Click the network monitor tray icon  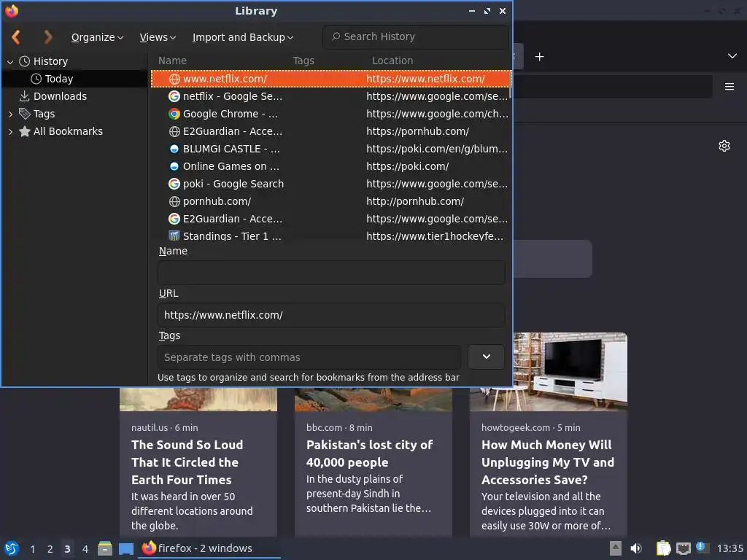(x=683, y=548)
